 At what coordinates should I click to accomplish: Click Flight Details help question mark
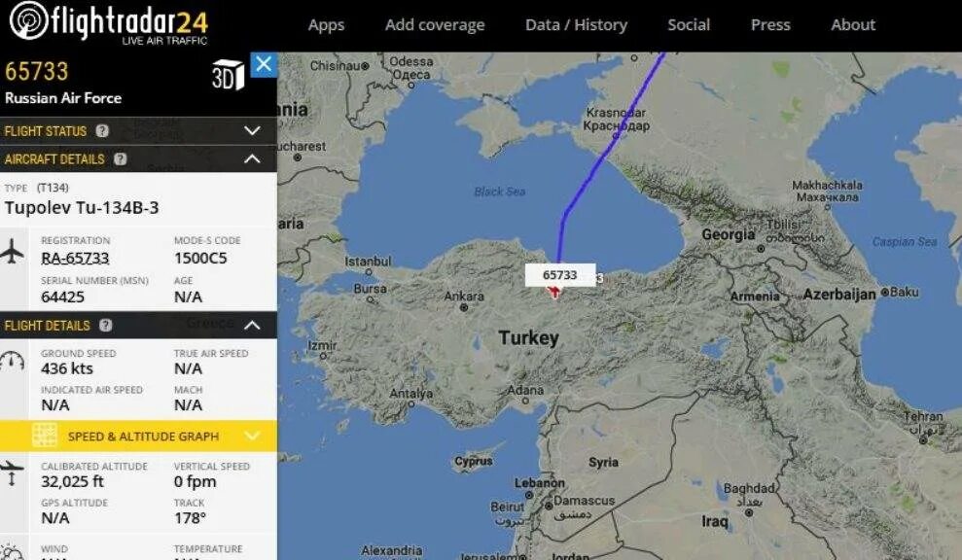(x=105, y=325)
